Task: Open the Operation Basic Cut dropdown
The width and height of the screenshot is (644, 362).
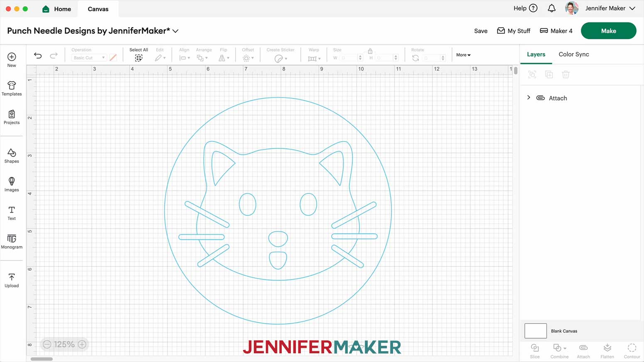Action: tap(89, 58)
